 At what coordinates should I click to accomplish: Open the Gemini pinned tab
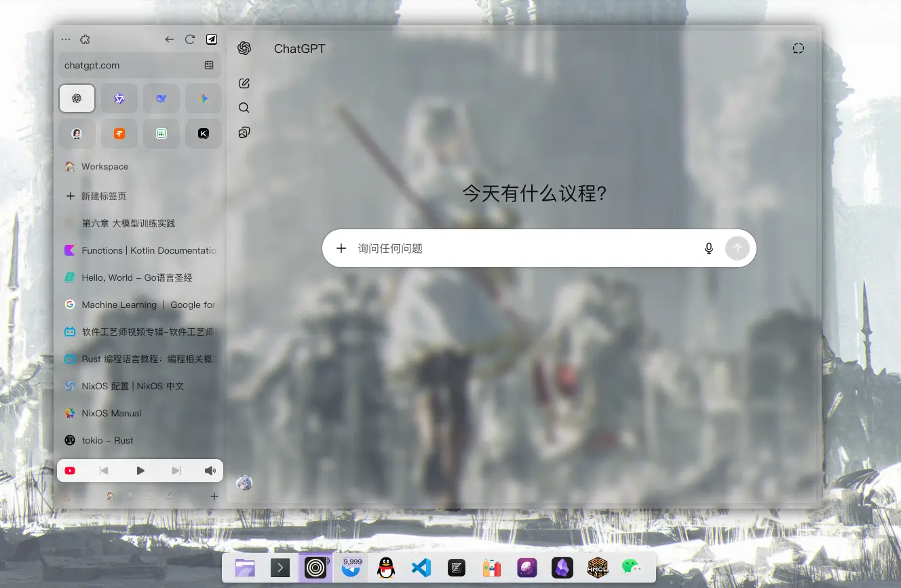coord(204,98)
